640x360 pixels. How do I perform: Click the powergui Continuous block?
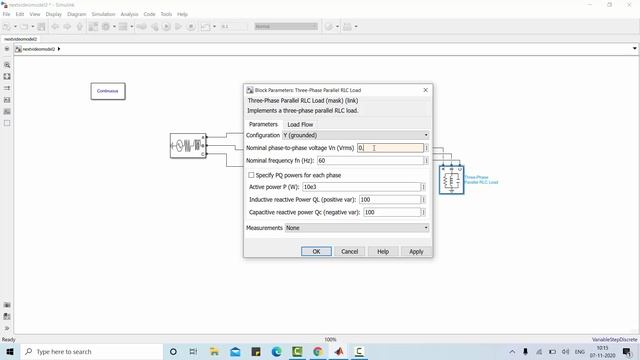pyautogui.click(x=108, y=91)
